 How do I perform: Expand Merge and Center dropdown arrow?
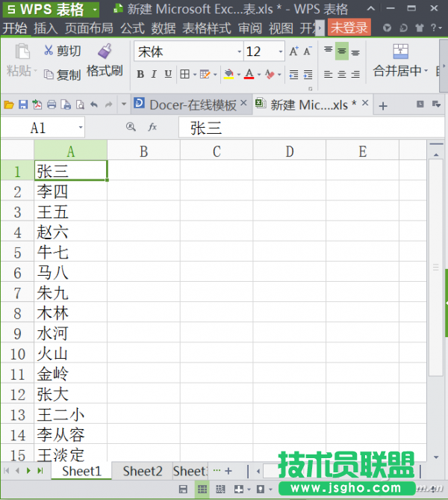coord(426,70)
